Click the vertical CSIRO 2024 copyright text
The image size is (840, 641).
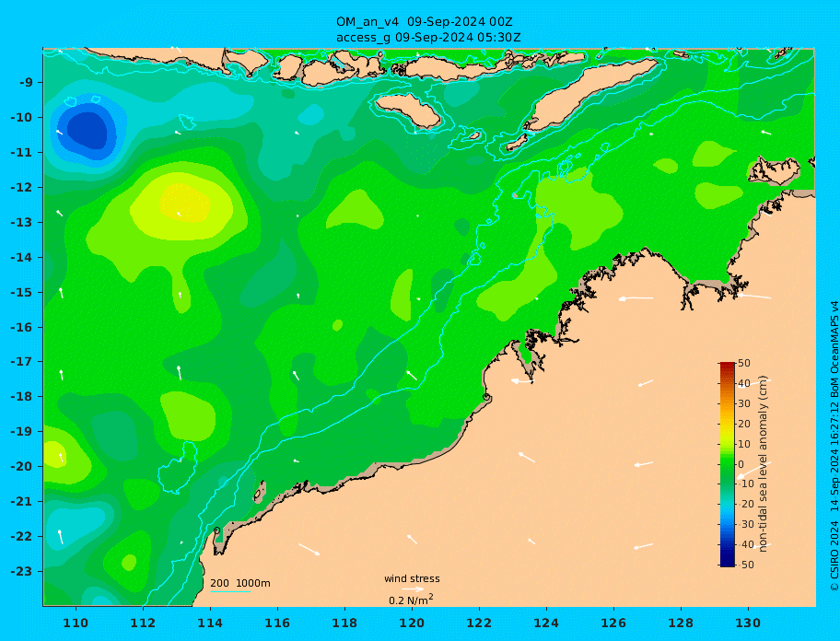(834, 447)
